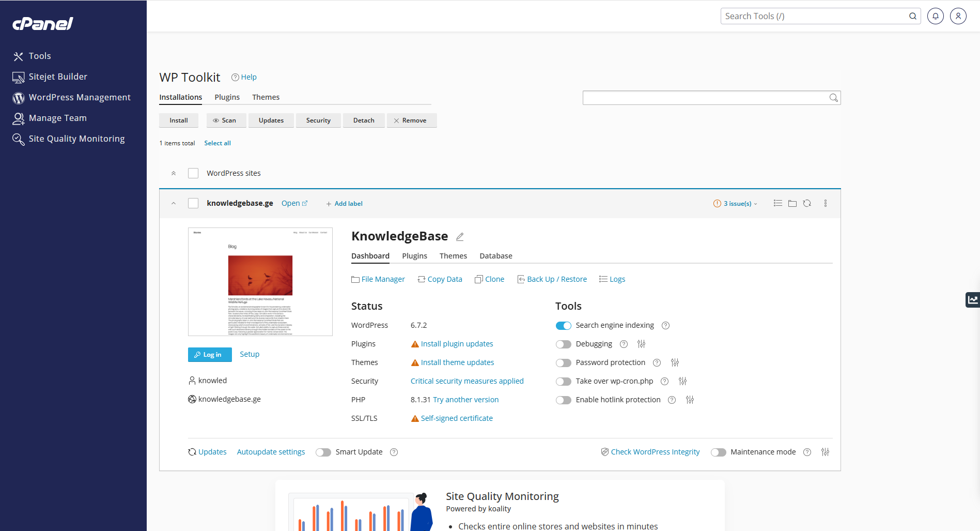980x531 pixels.
Task: Show help for Search engine indexing
Action: pos(665,325)
